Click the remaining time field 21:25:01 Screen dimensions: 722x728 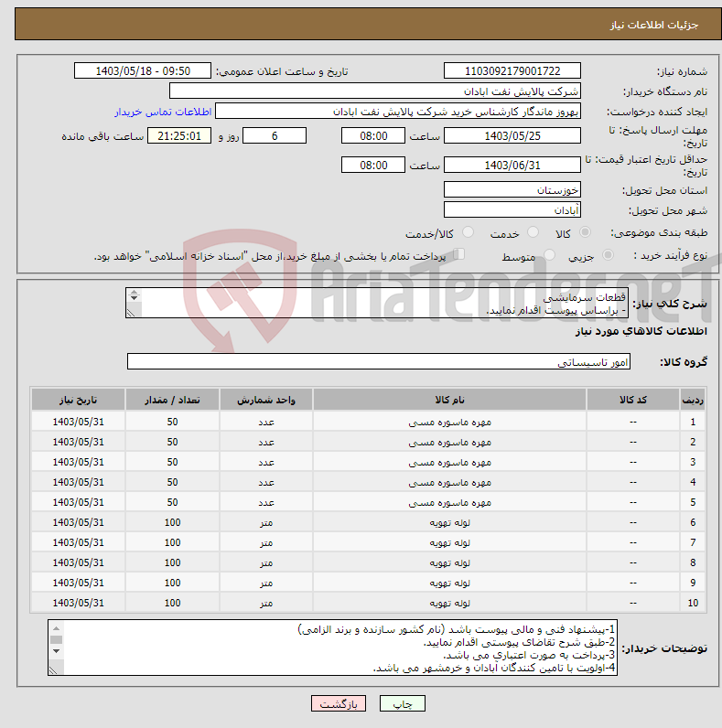click(x=179, y=135)
